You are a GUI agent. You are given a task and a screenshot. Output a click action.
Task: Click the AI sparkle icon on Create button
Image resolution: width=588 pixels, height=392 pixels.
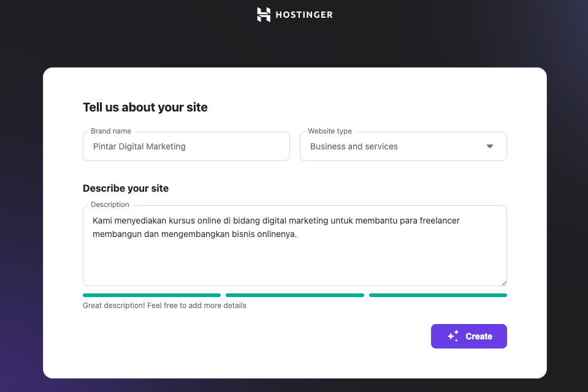453,336
